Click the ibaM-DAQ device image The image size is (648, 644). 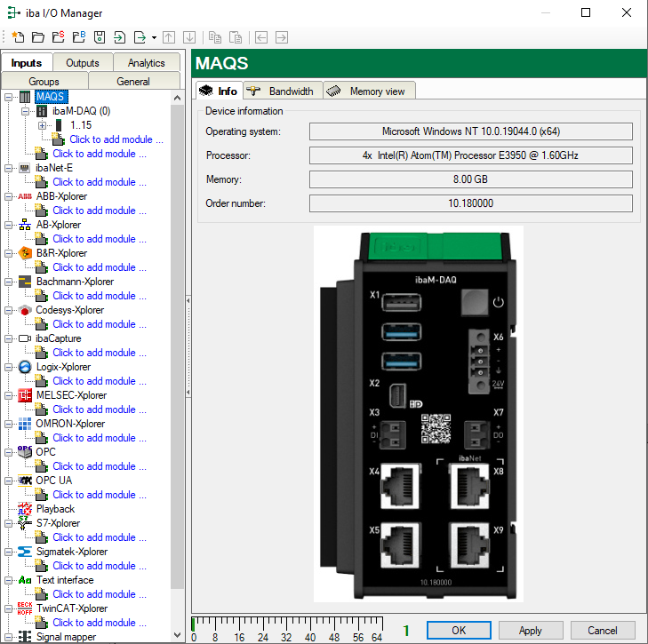coord(420,413)
